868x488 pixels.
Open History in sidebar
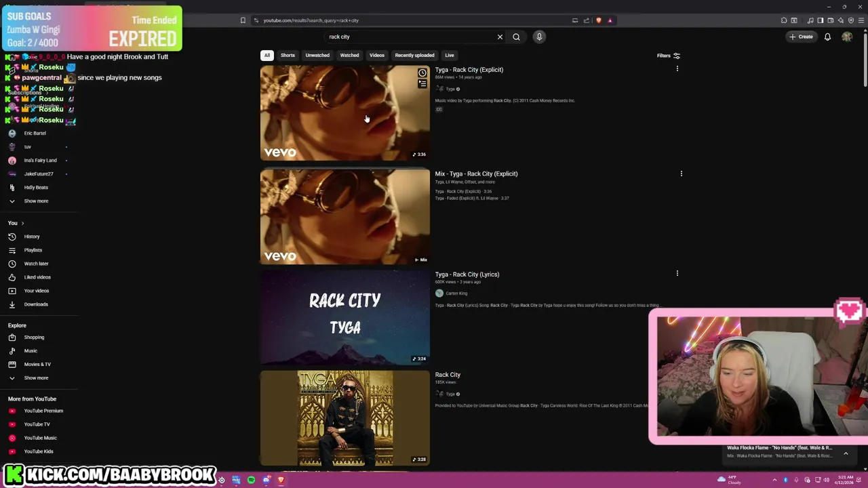[32, 237]
